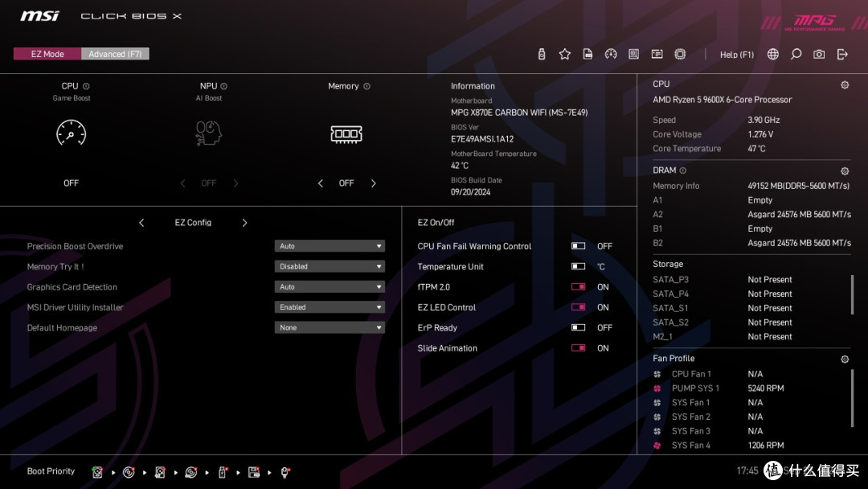The height and width of the screenshot is (489, 868).
Task: Select the USB key boot device icon
Action: [223, 472]
